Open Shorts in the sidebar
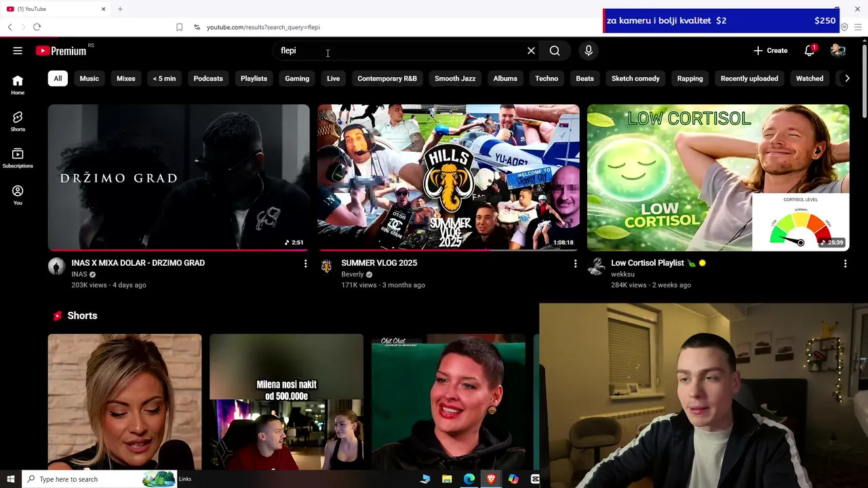The width and height of the screenshot is (868, 488). click(x=18, y=121)
